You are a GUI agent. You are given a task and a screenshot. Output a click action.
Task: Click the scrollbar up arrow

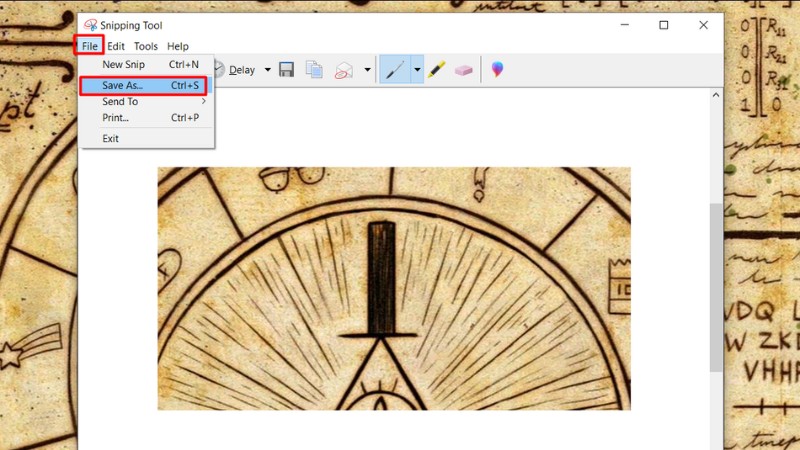[x=716, y=95]
